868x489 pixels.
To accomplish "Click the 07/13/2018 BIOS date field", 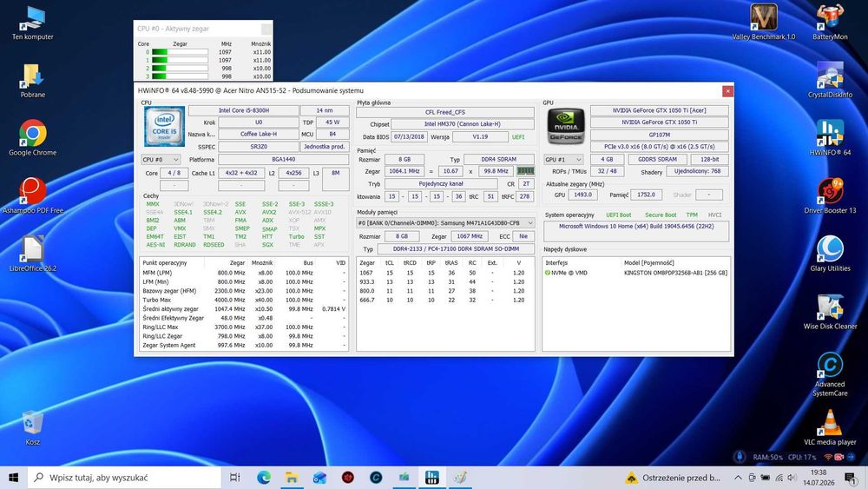I will coord(409,136).
